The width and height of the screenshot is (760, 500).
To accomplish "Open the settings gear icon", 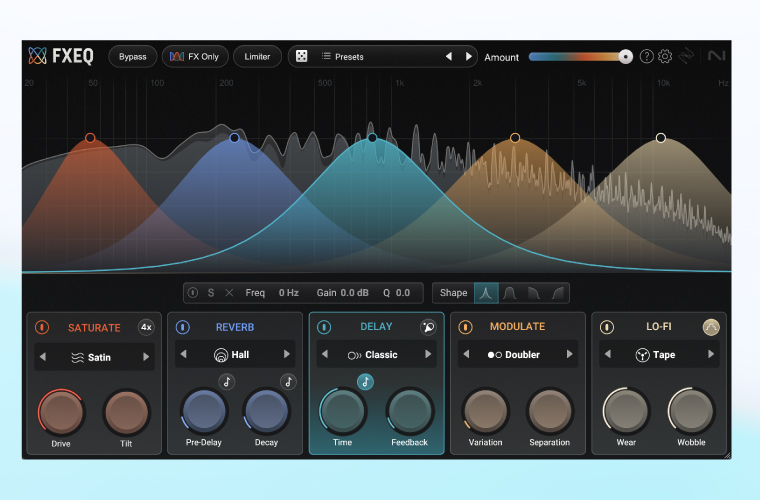I will 665,57.
